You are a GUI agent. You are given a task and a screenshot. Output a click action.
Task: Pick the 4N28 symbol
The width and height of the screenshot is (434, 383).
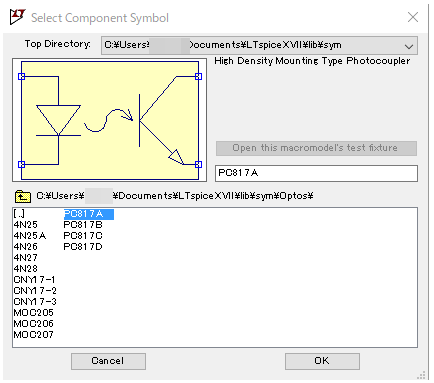[26, 269]
